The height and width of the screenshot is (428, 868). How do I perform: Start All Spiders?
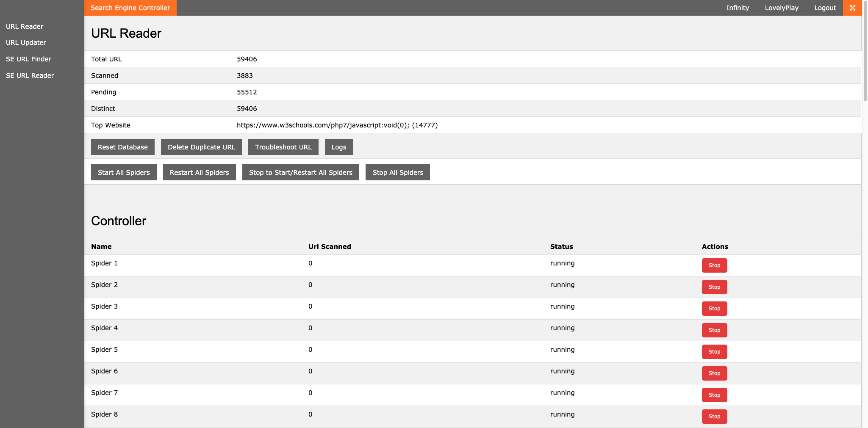pos(124,173)
